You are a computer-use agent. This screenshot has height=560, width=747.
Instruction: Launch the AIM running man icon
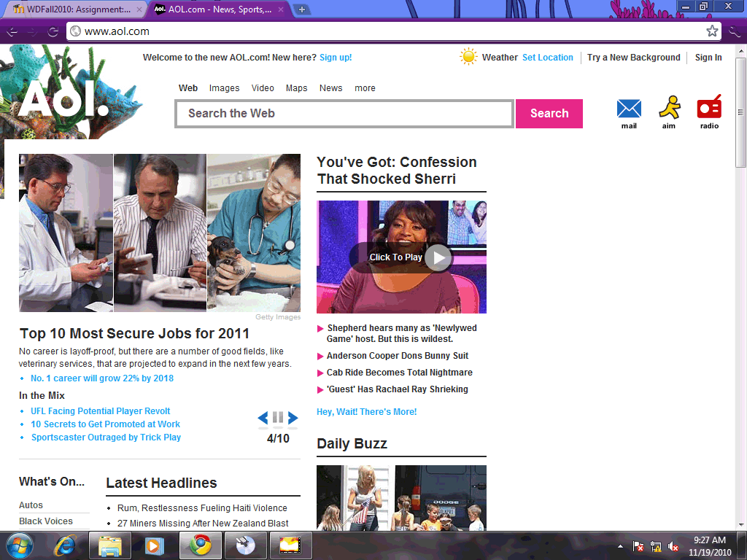[x=669, y=108]
